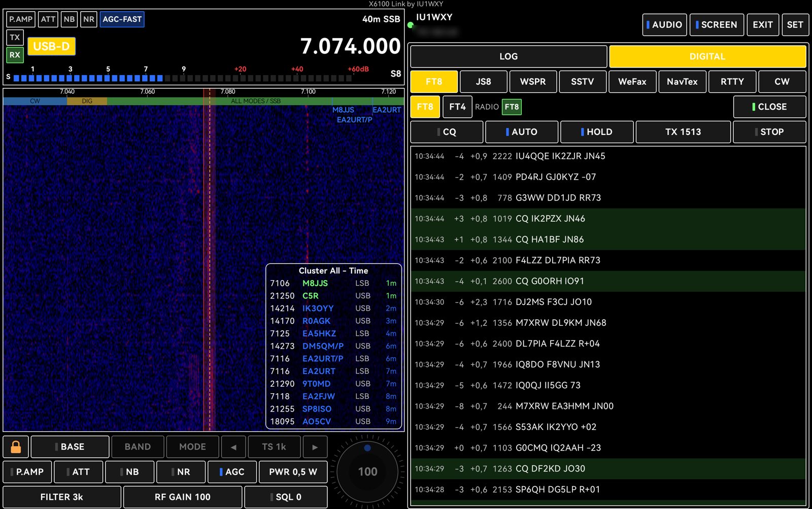
Task: Step frequency up with right arrow
Action: (315, 447)
